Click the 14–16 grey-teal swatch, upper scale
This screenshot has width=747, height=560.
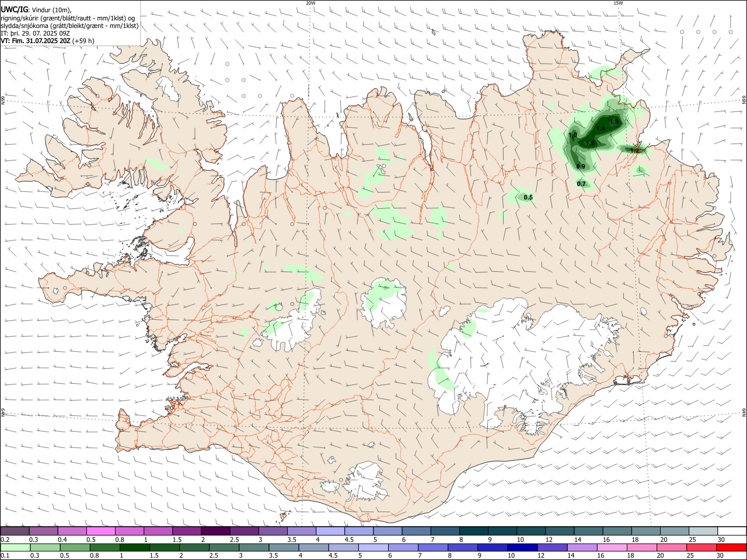coord(588,531)
